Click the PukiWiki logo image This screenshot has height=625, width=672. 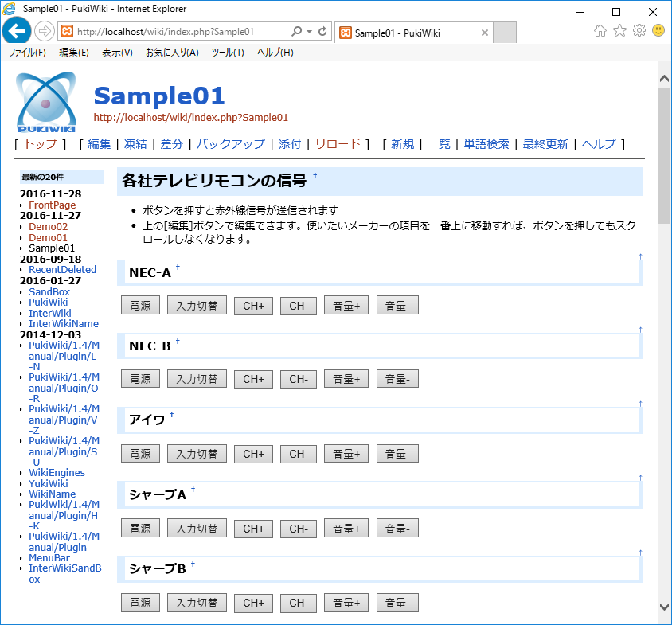[x=46, y=103]
